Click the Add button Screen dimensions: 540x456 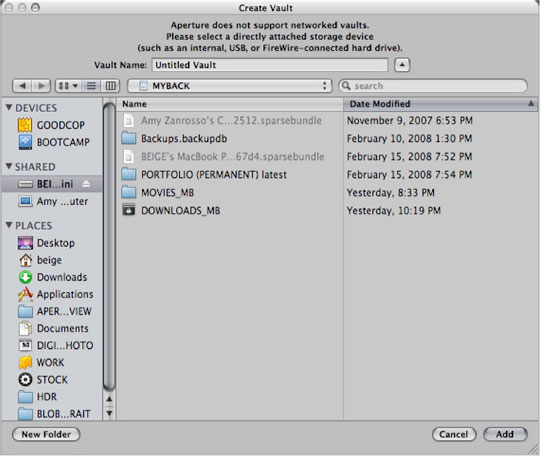coord(505,434)
